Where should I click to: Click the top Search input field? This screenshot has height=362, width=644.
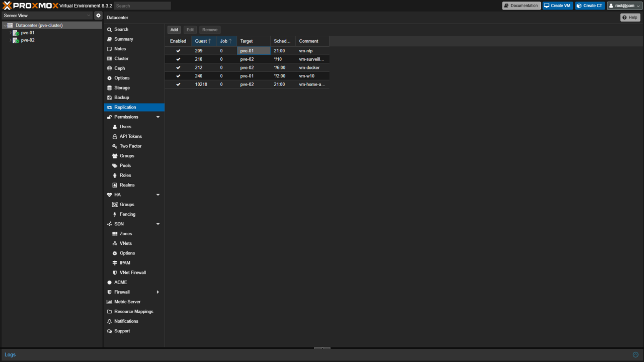142,6
